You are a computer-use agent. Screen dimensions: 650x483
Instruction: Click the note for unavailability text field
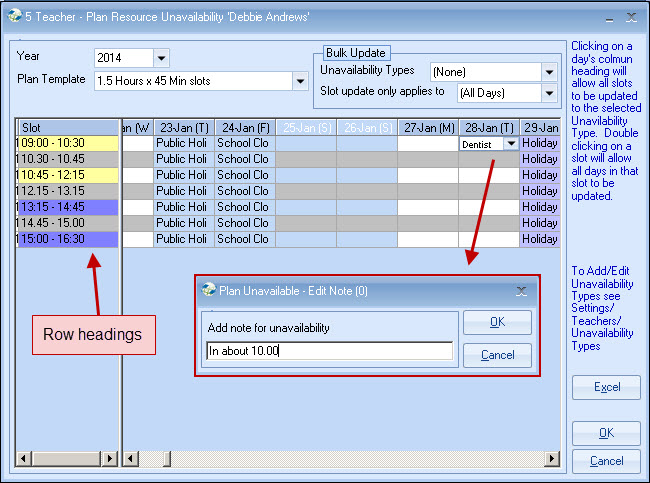tap(327, 351)
